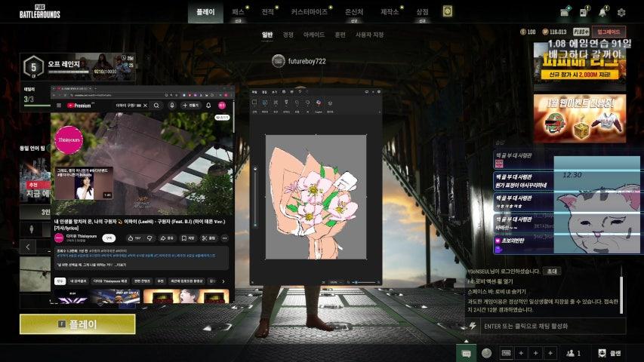Image resolution: width=644 pixels, height=362 pixels.
Task: Open the 상점 tab
Action: pos(422,12)
